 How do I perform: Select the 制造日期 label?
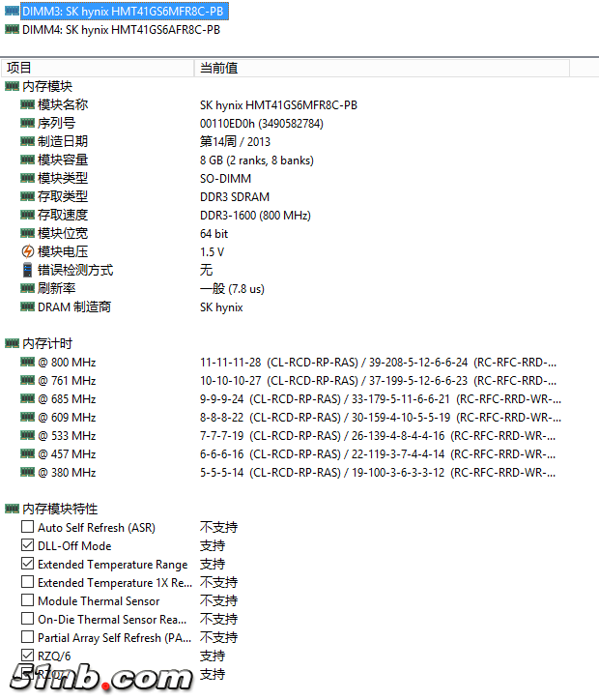pos(63,141)
